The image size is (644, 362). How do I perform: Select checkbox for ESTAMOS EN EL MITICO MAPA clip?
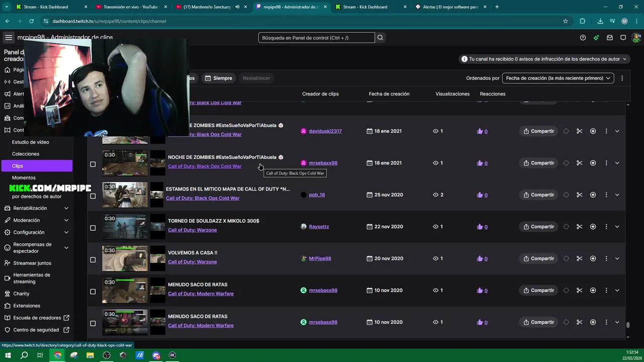[93, 196]
